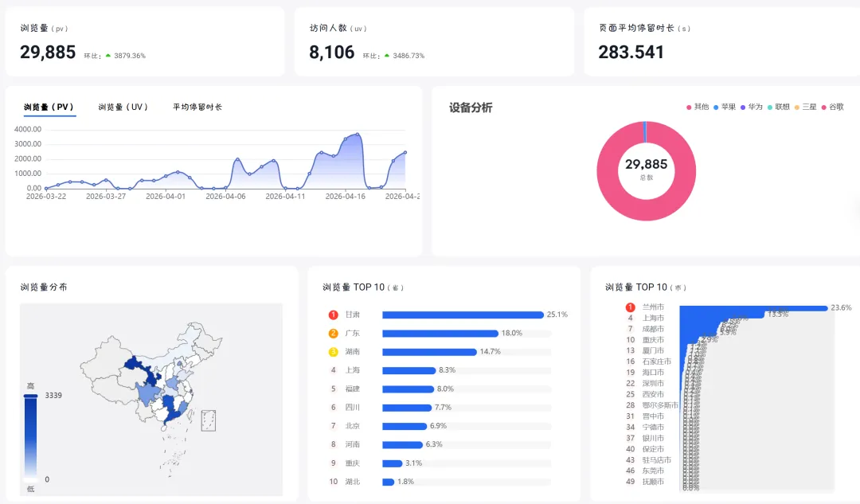Toggle the 华为 device legend item
860x504 pixels.
point(752,107)
